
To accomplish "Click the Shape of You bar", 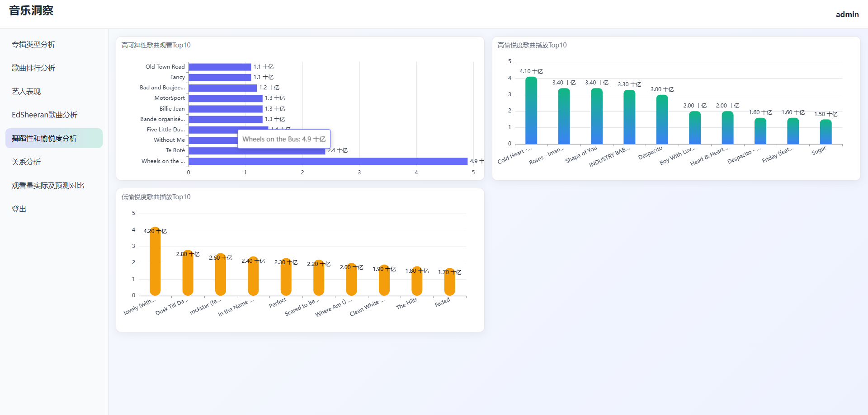I will click(x=597, y=117).
